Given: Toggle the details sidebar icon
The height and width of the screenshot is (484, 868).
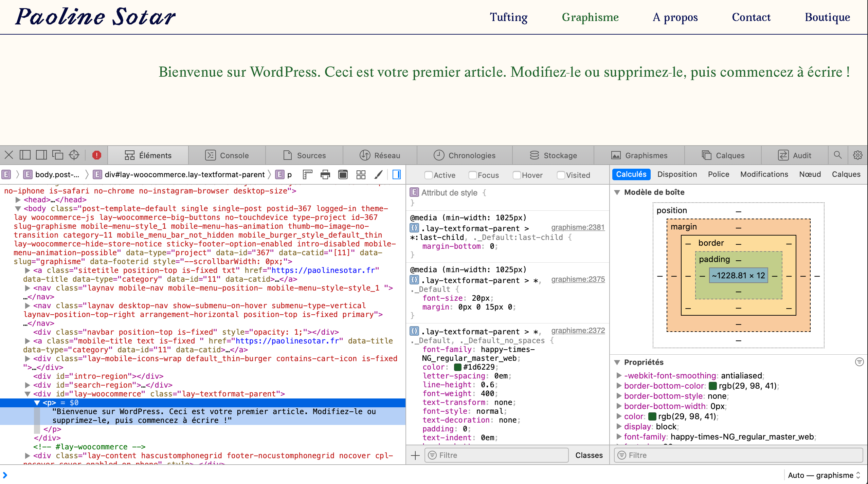Looking at the screenshot, I should coord(396,174).
